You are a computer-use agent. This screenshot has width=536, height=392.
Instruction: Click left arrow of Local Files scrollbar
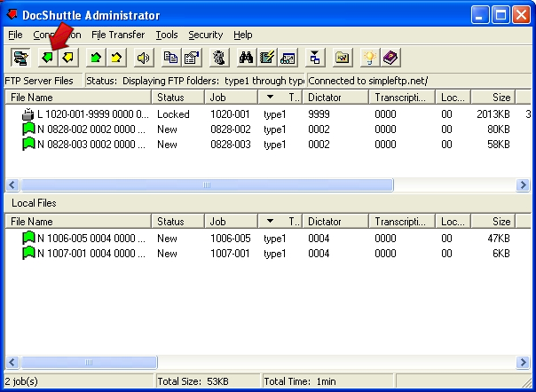[12, 362]
